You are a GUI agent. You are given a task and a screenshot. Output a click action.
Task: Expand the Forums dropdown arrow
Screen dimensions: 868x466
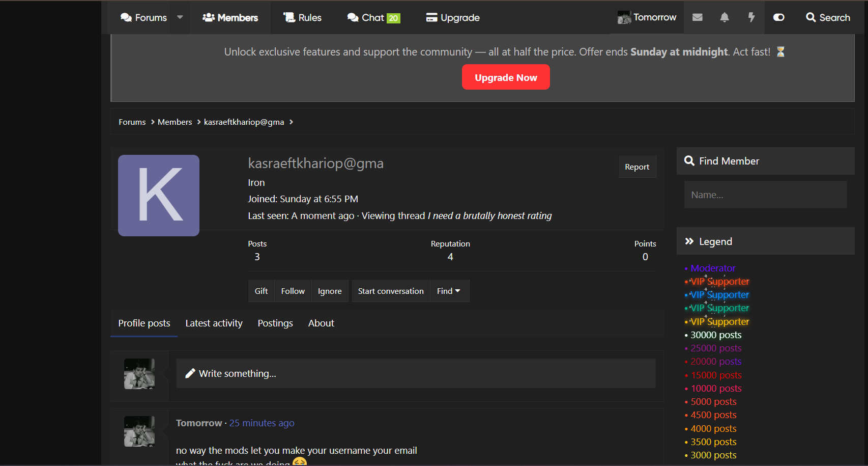pos(180,17)
